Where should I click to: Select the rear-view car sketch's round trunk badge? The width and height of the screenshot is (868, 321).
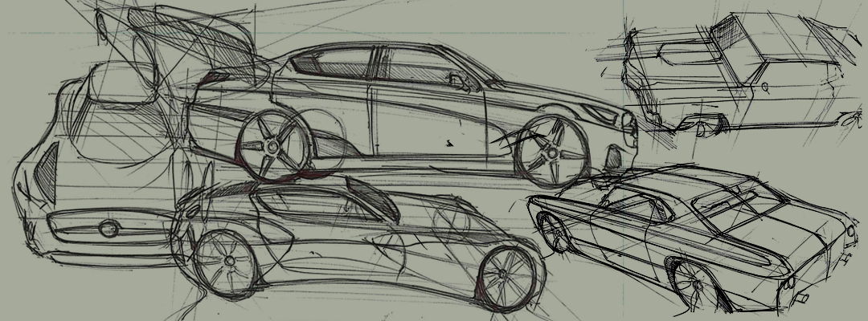[x=108, y=228]
